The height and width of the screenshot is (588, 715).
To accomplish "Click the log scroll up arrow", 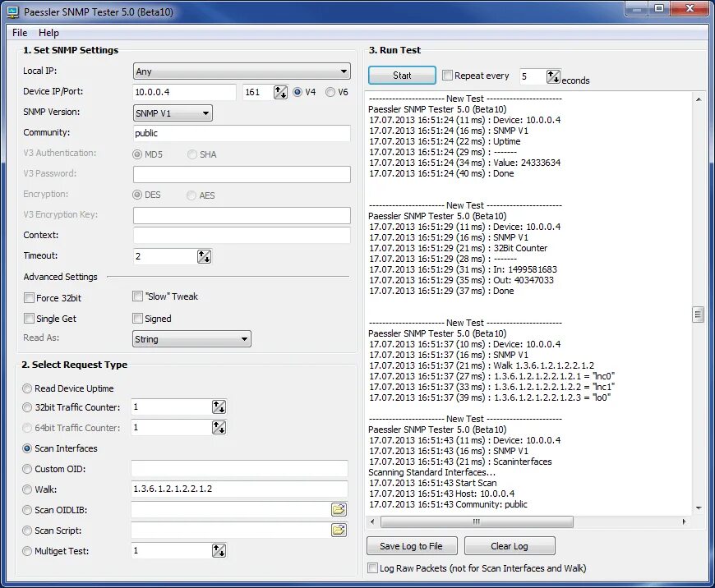I will point(698,99).
